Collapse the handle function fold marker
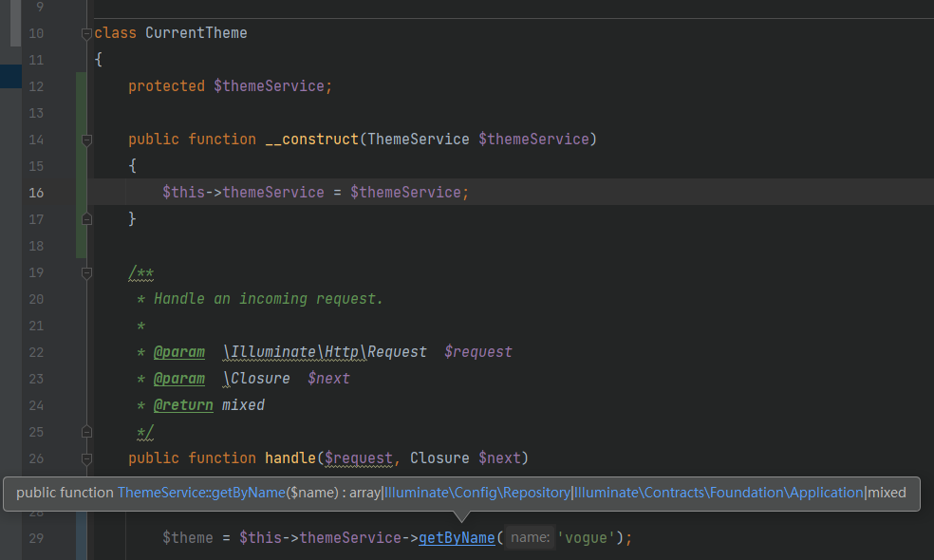 click(x=86, y=458)
